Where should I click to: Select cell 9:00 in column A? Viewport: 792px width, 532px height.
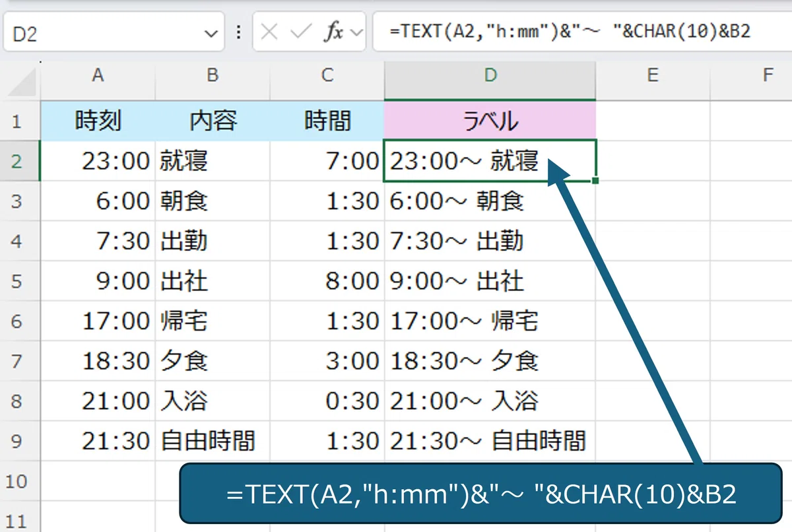point(98,281)
